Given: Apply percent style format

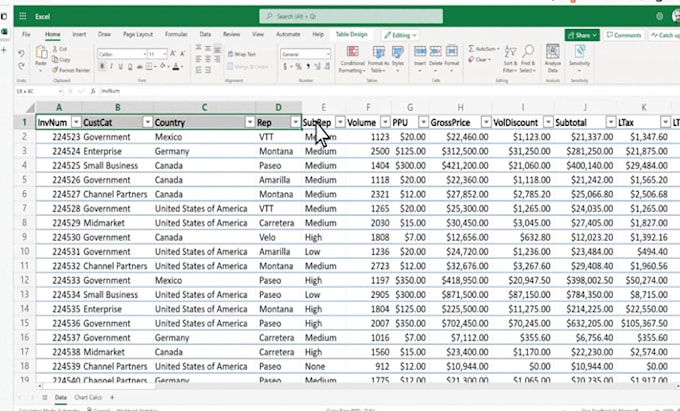Looking at the screenshot, I should 298,66.
